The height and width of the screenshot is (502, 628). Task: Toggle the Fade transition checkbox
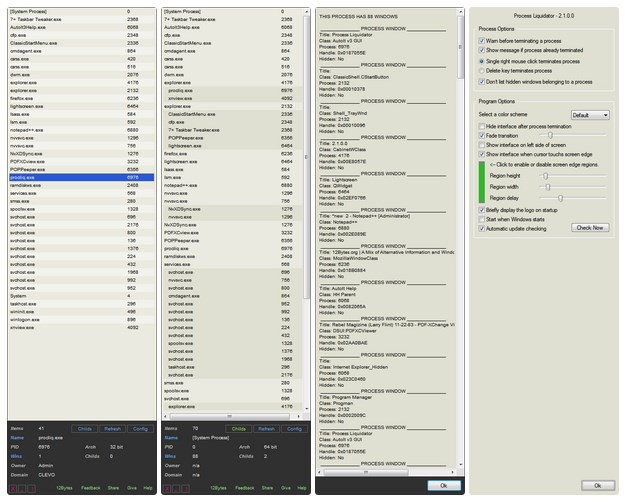tap(482, 135)
